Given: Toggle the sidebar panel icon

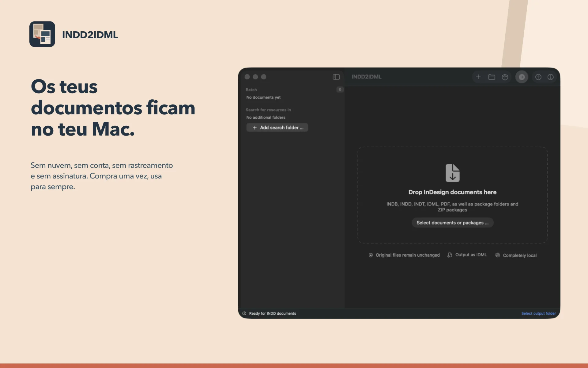Looking at the screenshot, I should click(336, 77).
